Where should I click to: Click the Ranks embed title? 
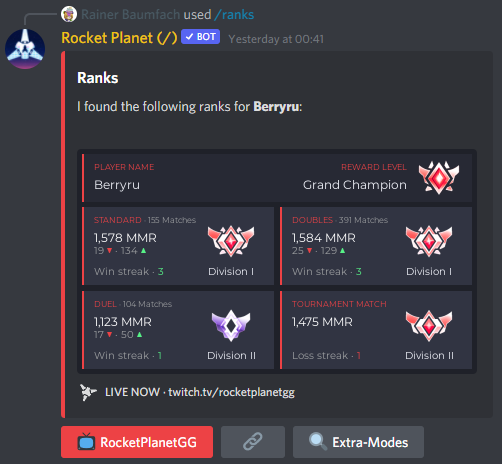98,78
